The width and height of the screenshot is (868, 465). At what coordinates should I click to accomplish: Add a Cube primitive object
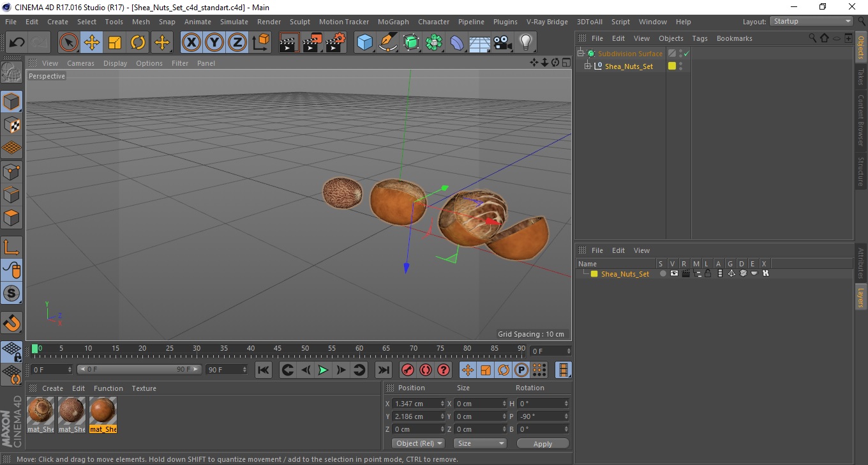(364, 43)
